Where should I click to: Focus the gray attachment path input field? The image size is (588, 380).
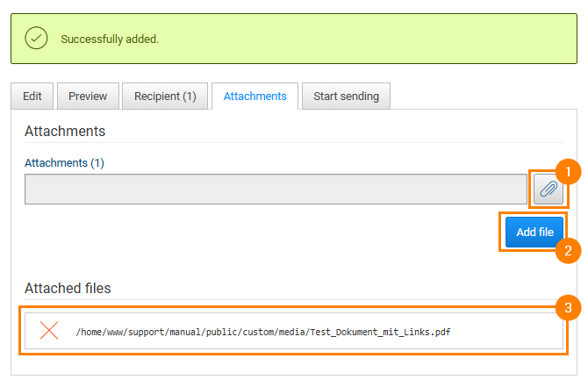pos(276,189)
